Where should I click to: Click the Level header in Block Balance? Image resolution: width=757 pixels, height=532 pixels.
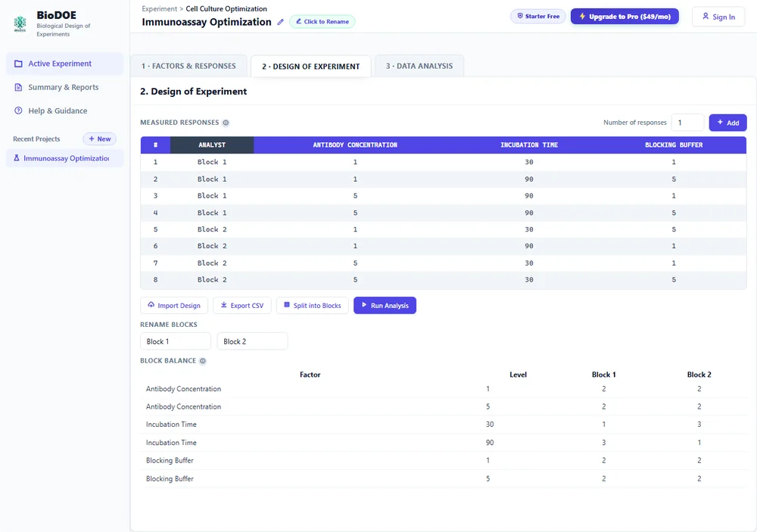[x=518, y=375]
